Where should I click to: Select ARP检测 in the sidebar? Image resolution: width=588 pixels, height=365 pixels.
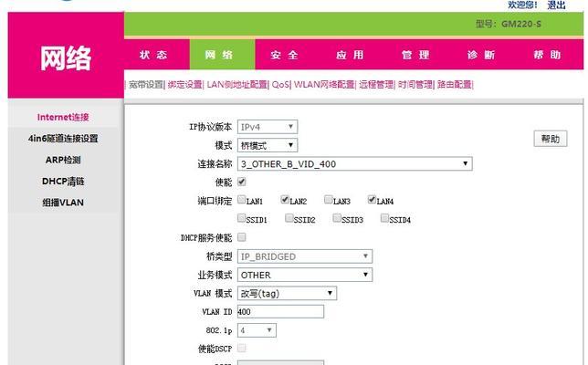pos(63,160)
